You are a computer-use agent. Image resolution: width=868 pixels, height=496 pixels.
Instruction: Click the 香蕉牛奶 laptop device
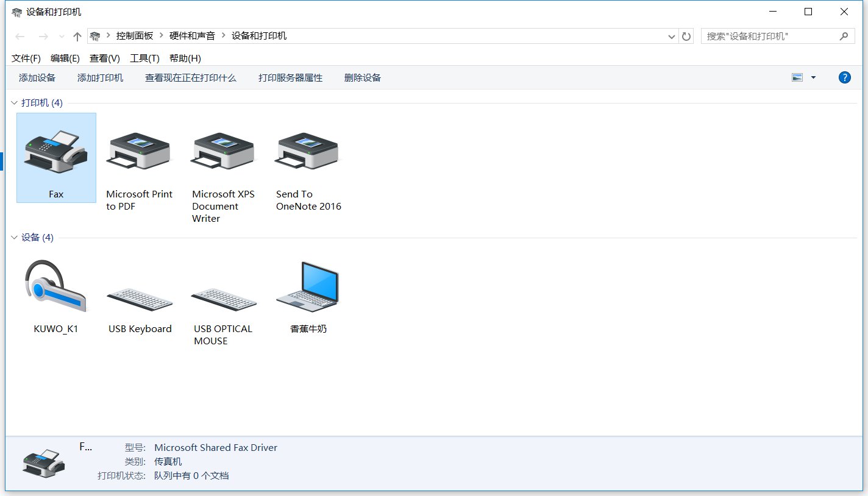[307, 286]
